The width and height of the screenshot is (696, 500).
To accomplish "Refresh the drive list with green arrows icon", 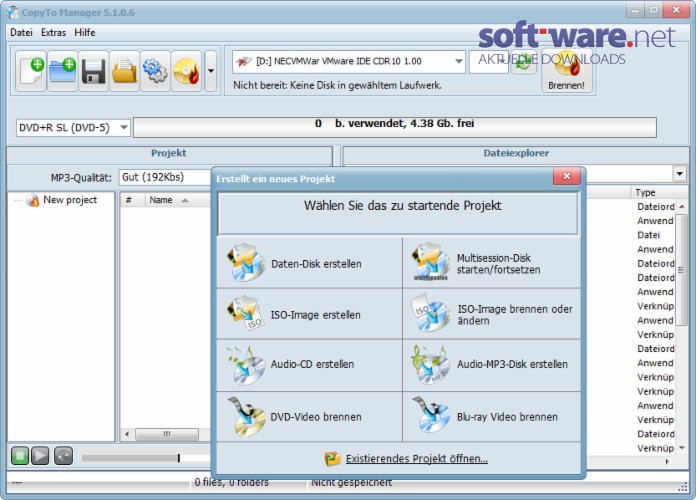I will click(x=524, y=63).
